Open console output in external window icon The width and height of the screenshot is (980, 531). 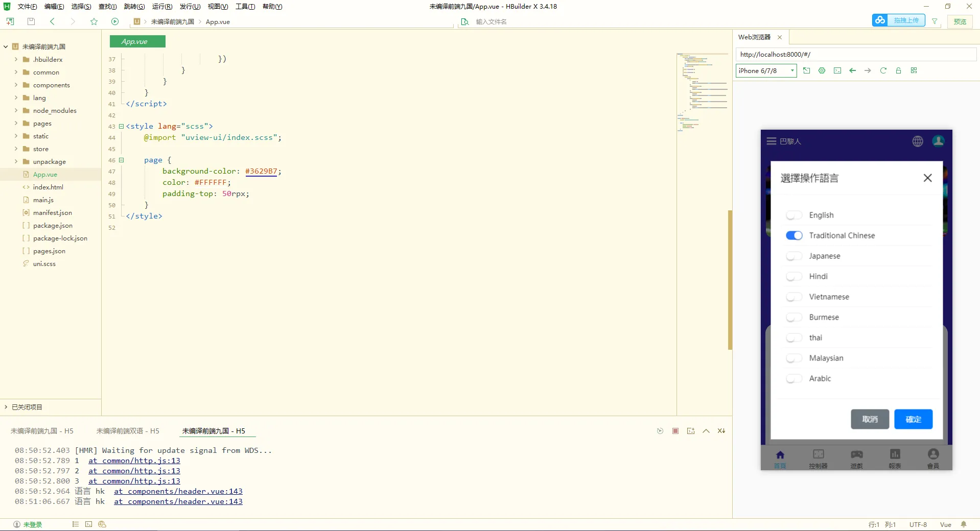click(691, 431)
